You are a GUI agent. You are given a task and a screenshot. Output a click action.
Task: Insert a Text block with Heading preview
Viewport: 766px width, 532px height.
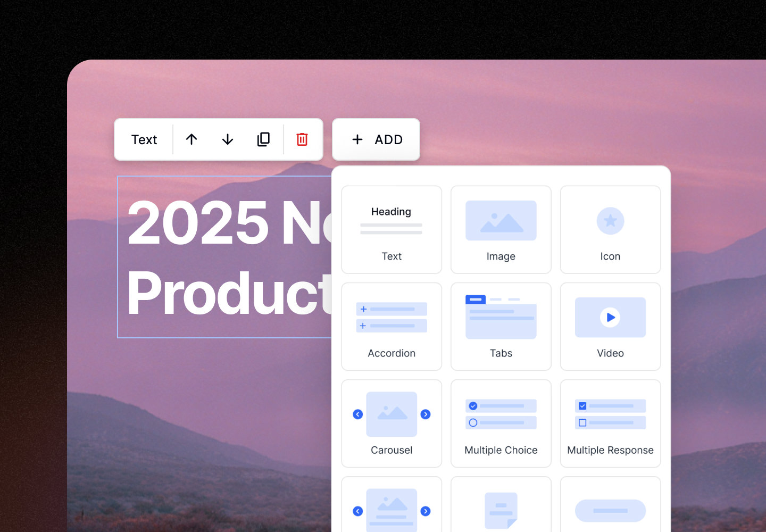pyautogui.click(x=392, y=230)
